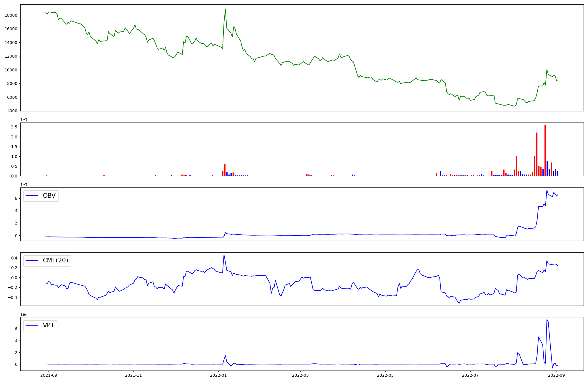Image resolution: width=588 pixels, height=382 pixels.
Task: Click the tallest red volume bar
Action: 545,150
